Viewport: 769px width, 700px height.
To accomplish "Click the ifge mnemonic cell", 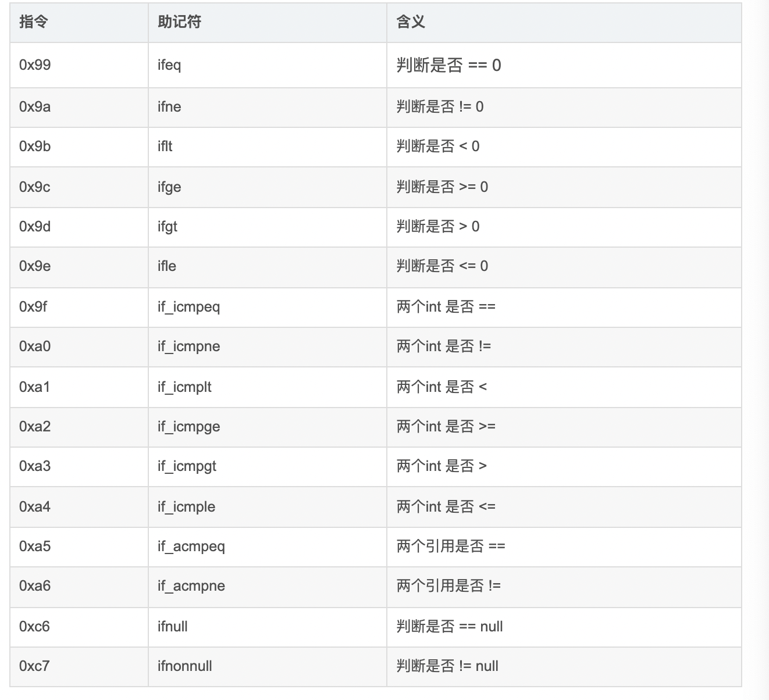I will coord(268,187).
